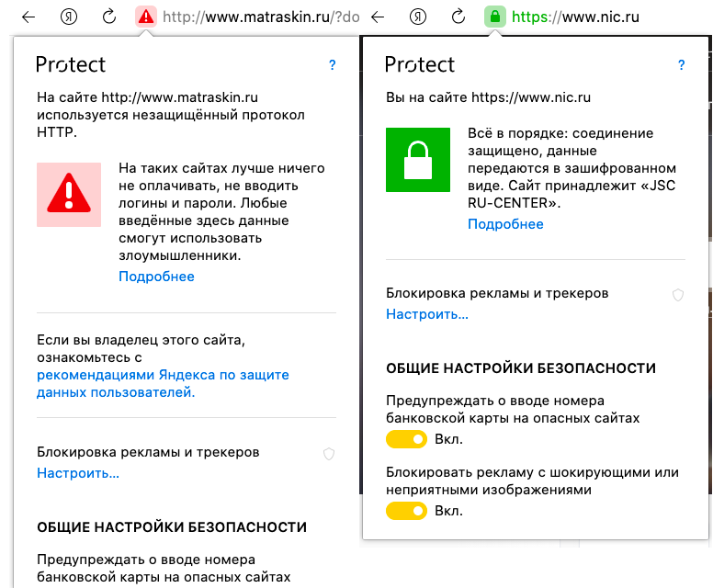Image resolution: width=713 pixels, height=588 pixels.
Task: Open Yandex home button left of matraskin.ru address
Action: click(x=69, y=17)
